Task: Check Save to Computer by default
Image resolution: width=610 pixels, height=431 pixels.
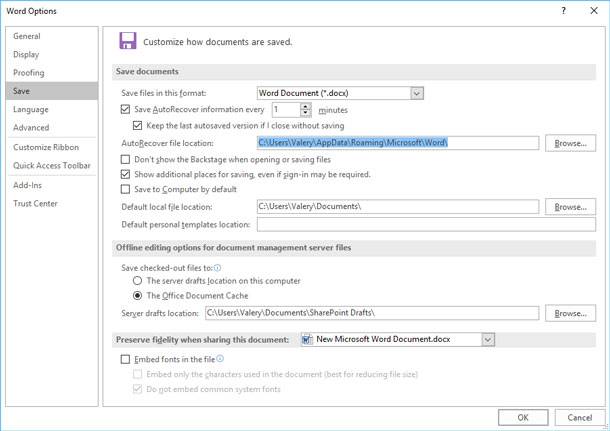Action: click(x=125, y=189)
